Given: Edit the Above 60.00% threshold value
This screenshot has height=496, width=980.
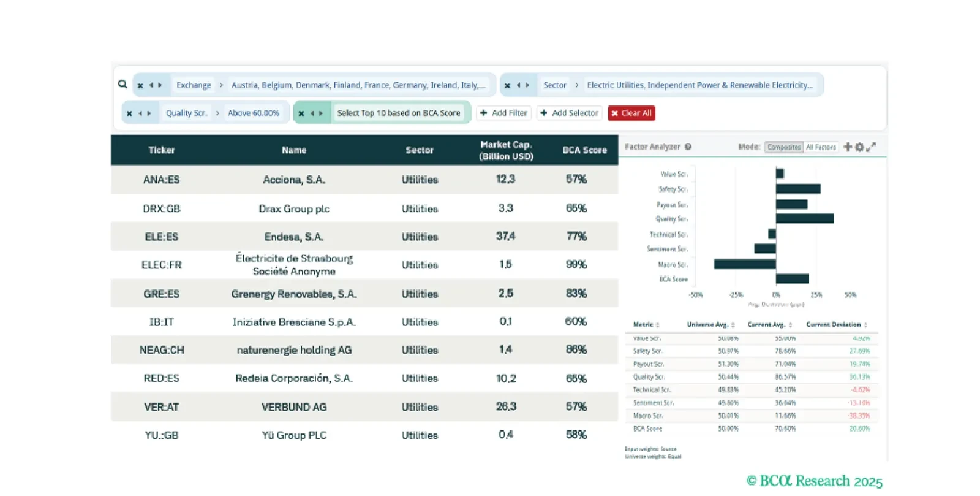Looking at the screenshot, I should (254, 113).
